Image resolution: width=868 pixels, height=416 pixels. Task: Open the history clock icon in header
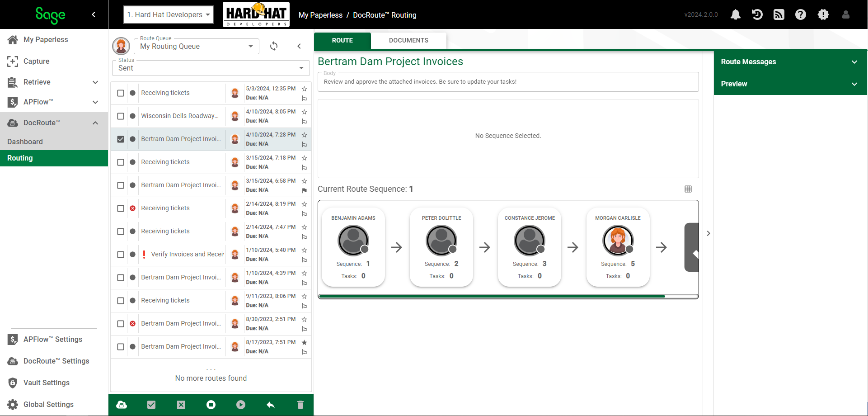coord(757,15)
